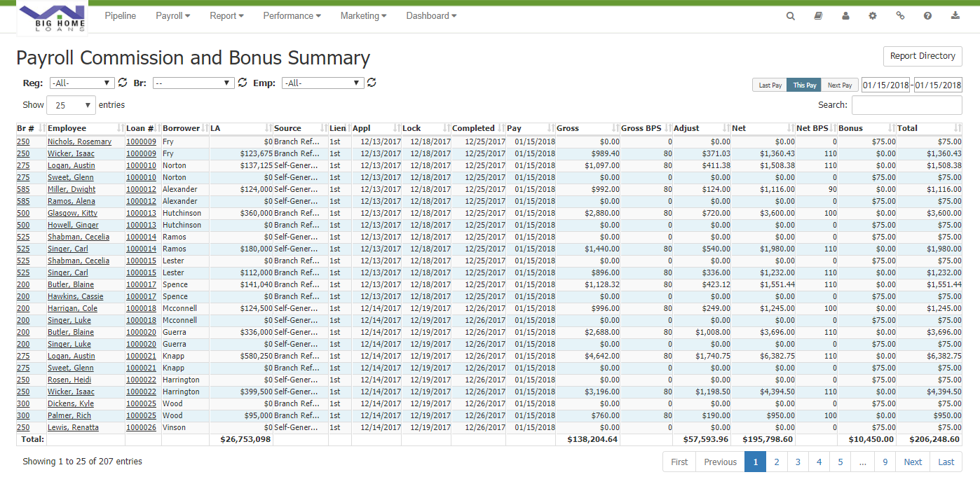Open settings gear icon

point(873,16)
